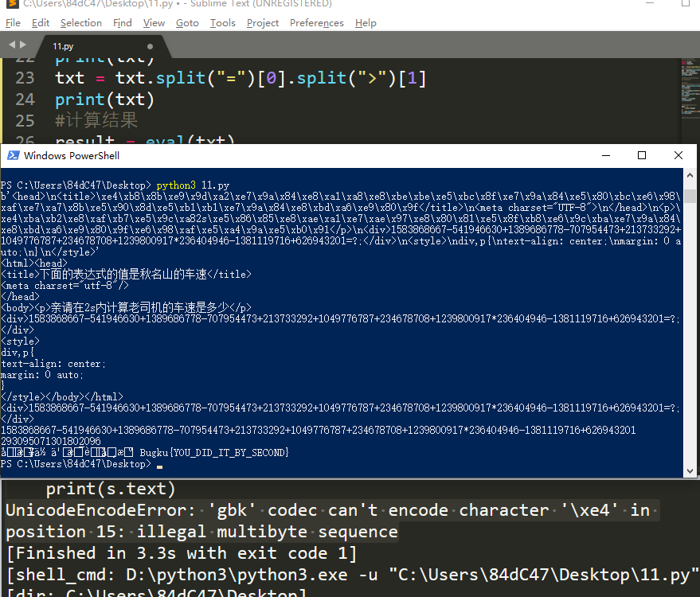Click PowerShell scrollbar down arrow
This screenshot has height=597, width=700.
click(690, 470)
